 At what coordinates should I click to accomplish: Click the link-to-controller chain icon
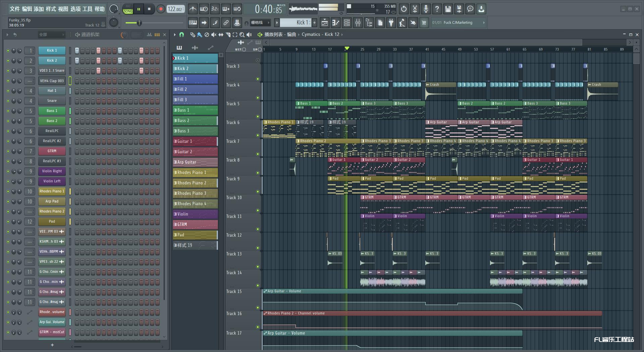pyautogui.click(x=226, y=23)
